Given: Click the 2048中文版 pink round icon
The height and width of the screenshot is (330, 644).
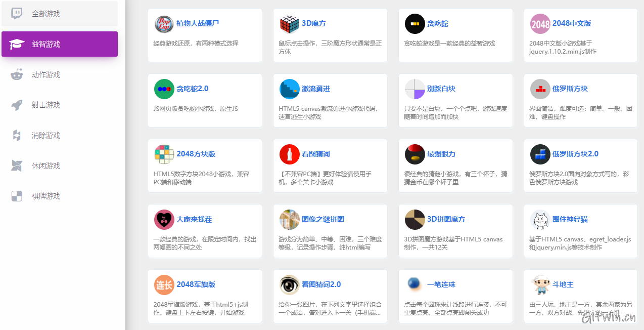Looking at the screenshot, I should (540, 24).
